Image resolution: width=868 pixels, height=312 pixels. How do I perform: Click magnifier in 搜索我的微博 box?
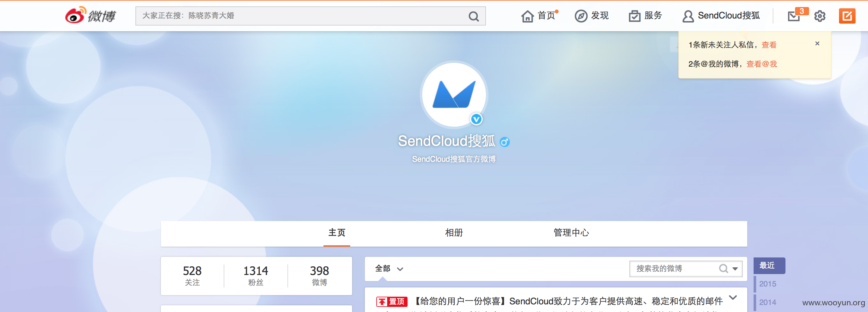tap(723, 269)
